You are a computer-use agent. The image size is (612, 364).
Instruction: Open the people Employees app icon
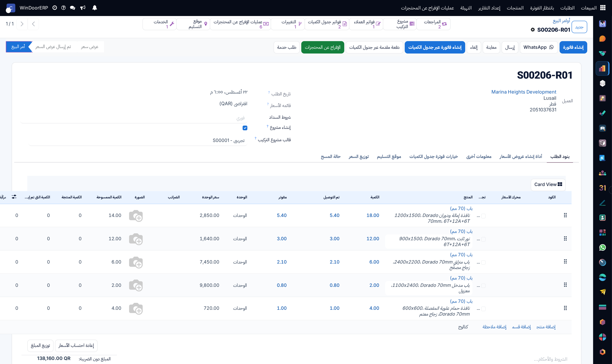tap(602, 173)
